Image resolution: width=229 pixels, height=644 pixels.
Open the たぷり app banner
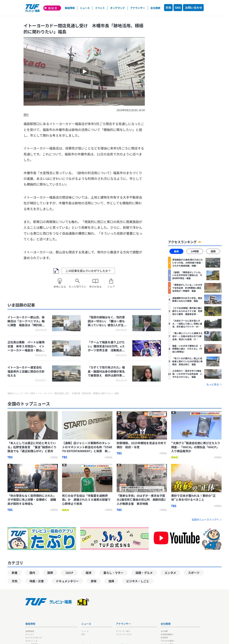click(x=42, y=538)
